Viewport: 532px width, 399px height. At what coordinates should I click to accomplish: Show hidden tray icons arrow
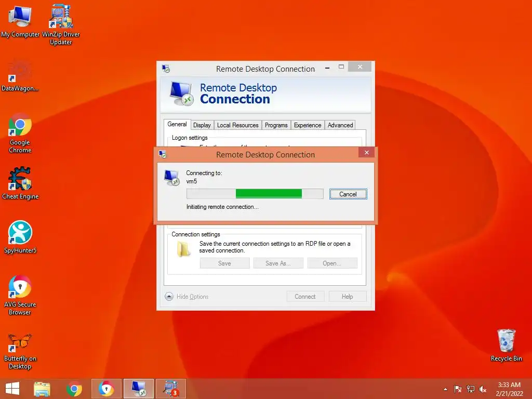coord(445,389)
